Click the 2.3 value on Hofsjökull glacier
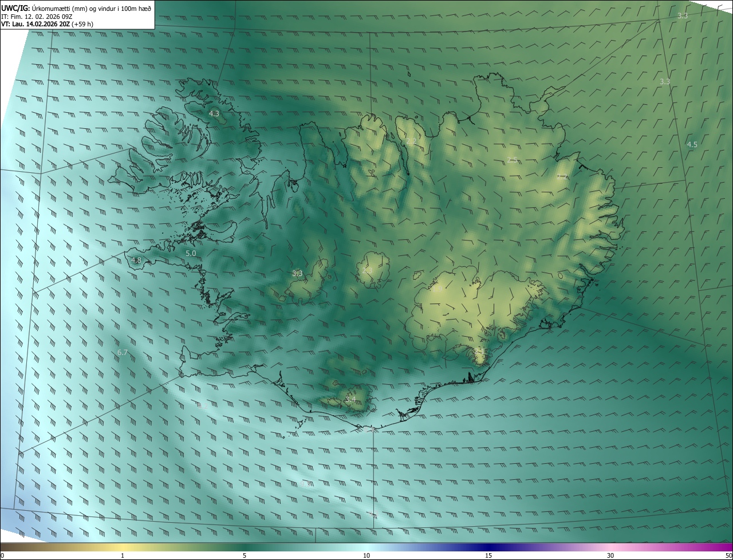The height and width of the screenshot is (560, 733). pos(367,270)
